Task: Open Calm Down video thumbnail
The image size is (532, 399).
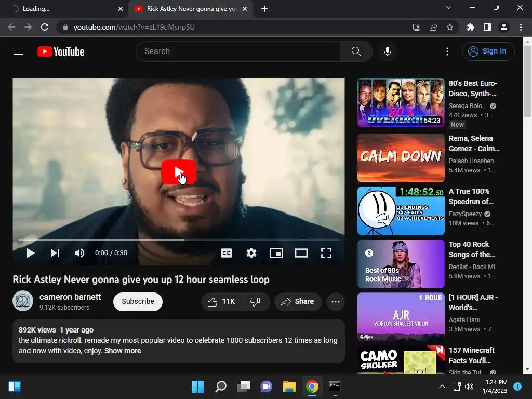Action: point(401,158)
